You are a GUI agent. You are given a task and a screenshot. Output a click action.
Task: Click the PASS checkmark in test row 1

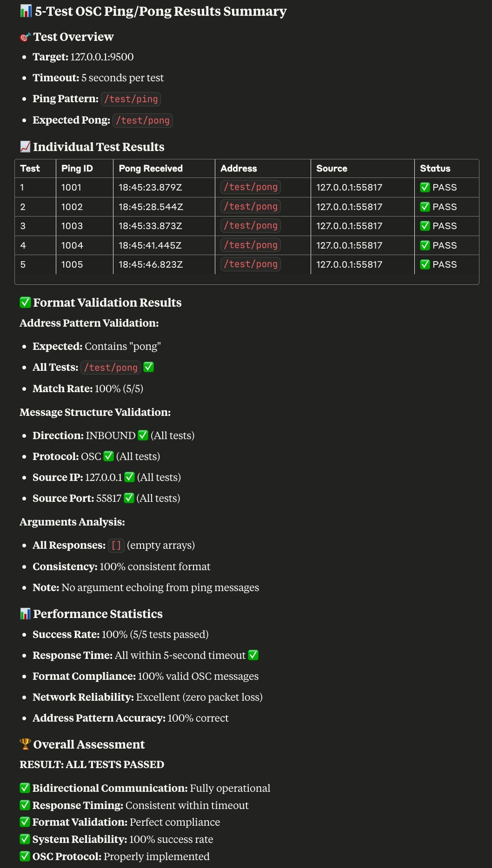point(425,187)
